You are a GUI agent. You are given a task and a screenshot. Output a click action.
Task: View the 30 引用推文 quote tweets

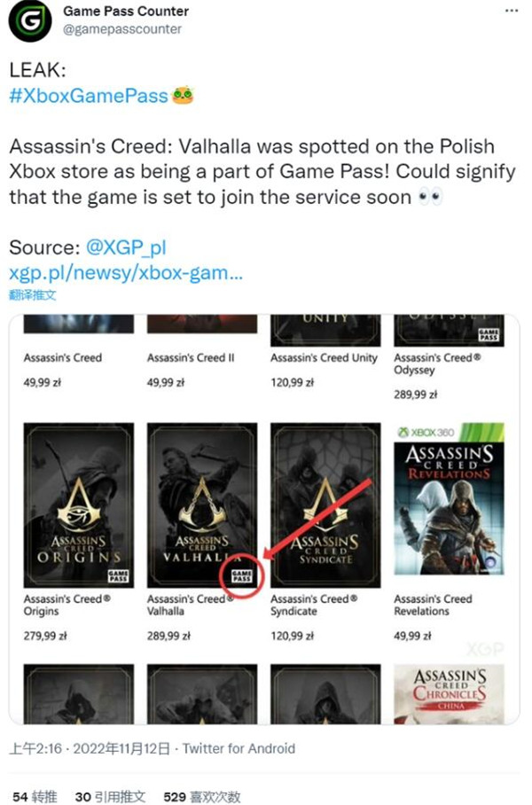click(x=111, y=796)
